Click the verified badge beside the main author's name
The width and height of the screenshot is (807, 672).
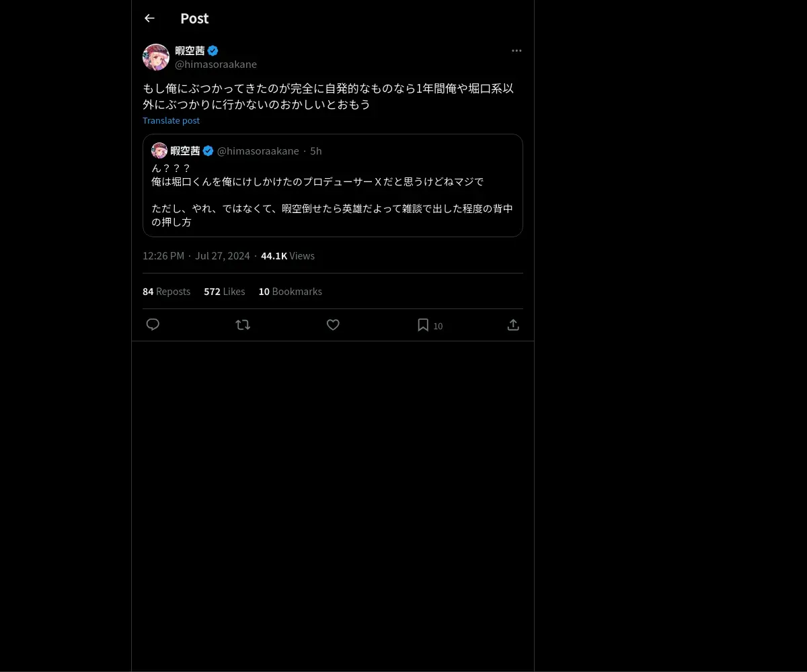(213, 50)
